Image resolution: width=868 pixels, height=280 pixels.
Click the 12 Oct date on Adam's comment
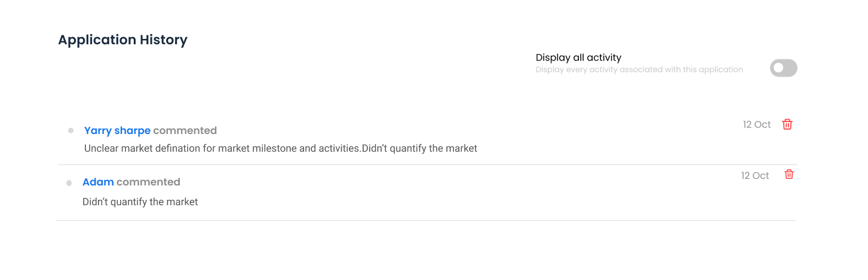755,175
